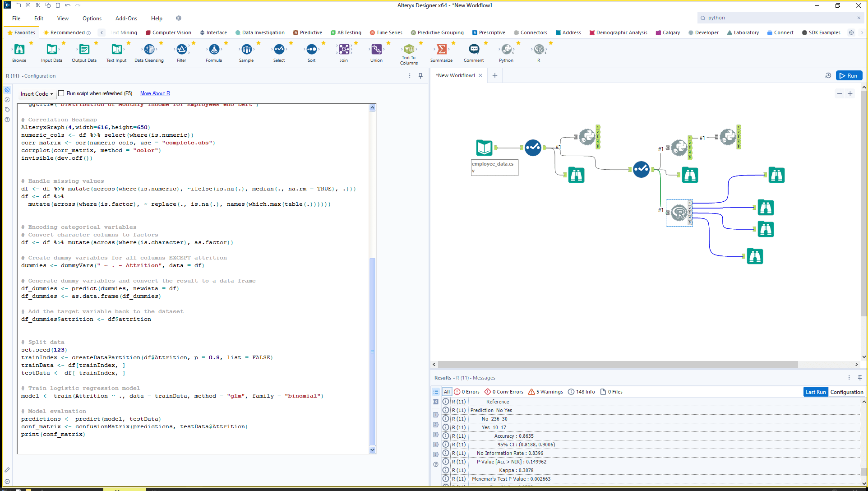This screenshot has height=491, width=868.
Task: Open the Options menu
Action: click(x=92, y=19)
